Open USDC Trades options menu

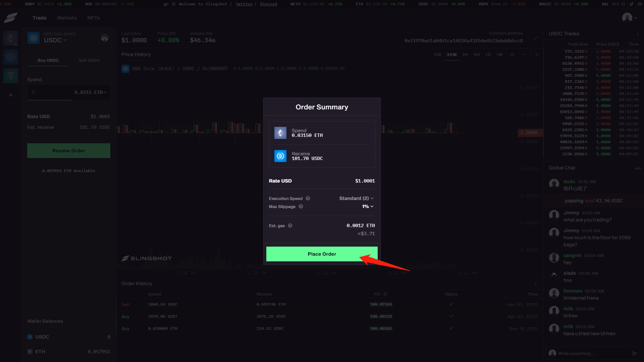638,34
